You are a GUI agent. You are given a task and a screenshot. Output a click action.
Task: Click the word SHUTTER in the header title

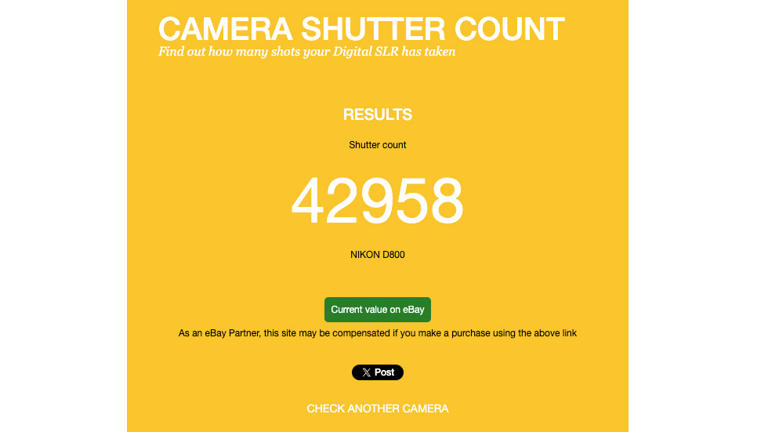(373, 29)
